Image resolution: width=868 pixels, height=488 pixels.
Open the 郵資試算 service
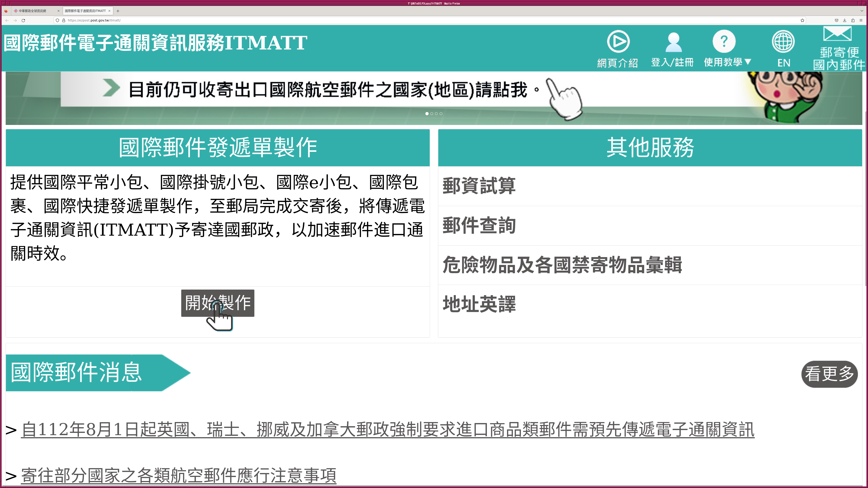tap(479, 186)
